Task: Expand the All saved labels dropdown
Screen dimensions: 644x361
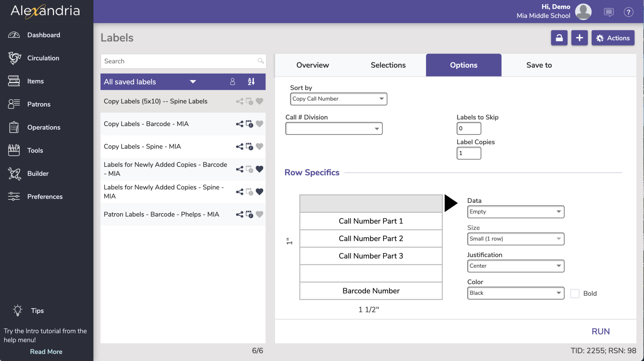Action: [x=193, y=82]
